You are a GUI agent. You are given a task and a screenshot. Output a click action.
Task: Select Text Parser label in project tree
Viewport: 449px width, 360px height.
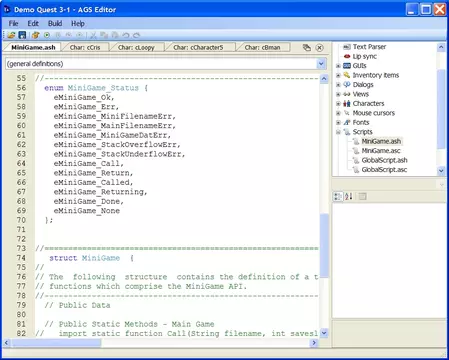click(x=369, y=47)
